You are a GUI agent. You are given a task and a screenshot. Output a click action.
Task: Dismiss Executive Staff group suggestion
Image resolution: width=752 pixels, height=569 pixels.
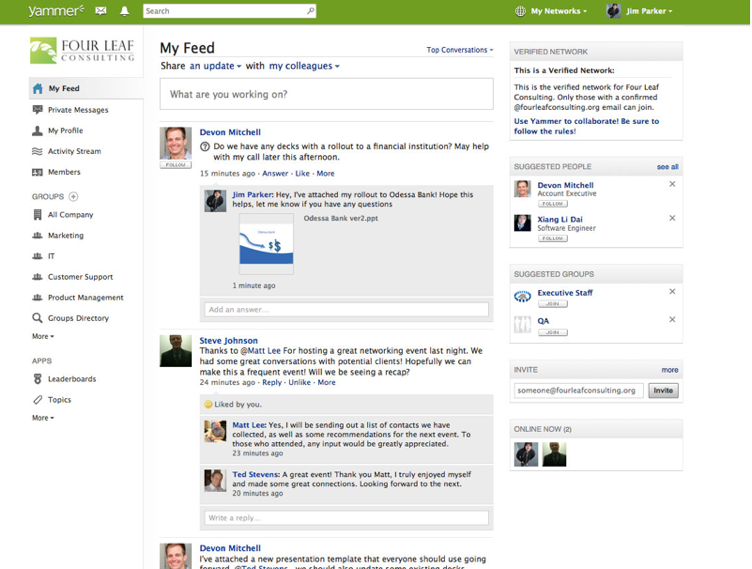(672, 292)
